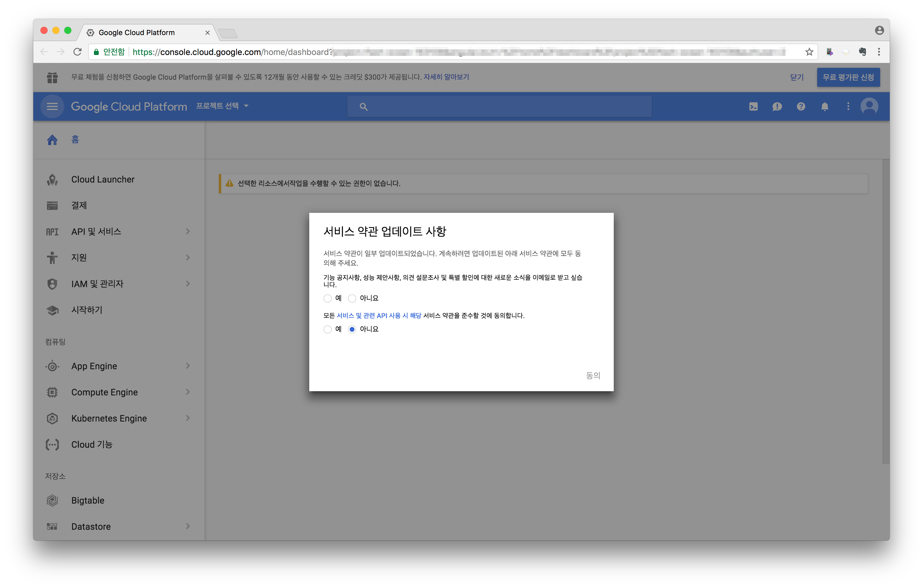
Task: Bookmark page with star icon
Action: tap(809, 52)
